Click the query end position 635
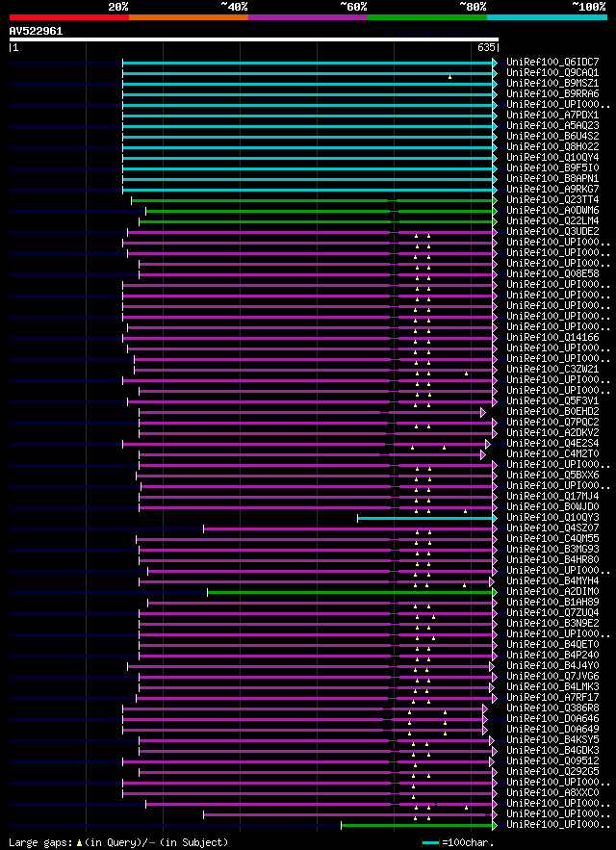The image size is (616, 850). tap(486, 48)
